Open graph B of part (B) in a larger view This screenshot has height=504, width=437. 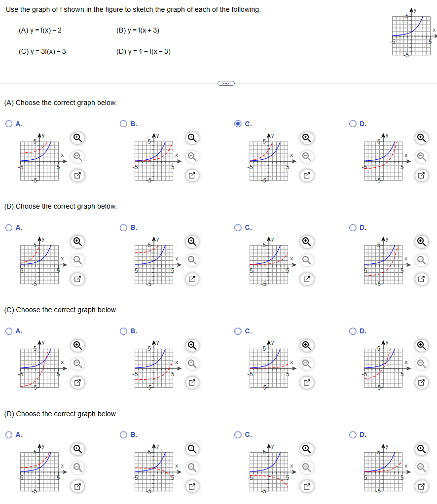192,279
